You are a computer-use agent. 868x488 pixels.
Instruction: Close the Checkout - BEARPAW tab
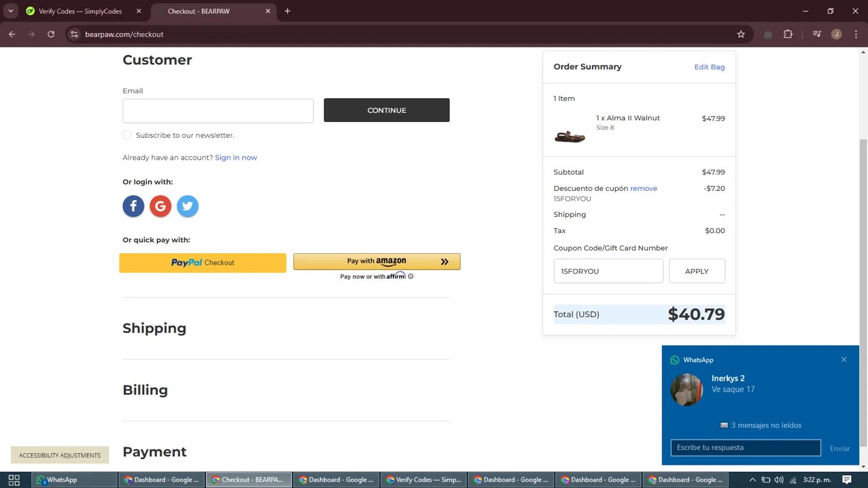tap(268, 11)
